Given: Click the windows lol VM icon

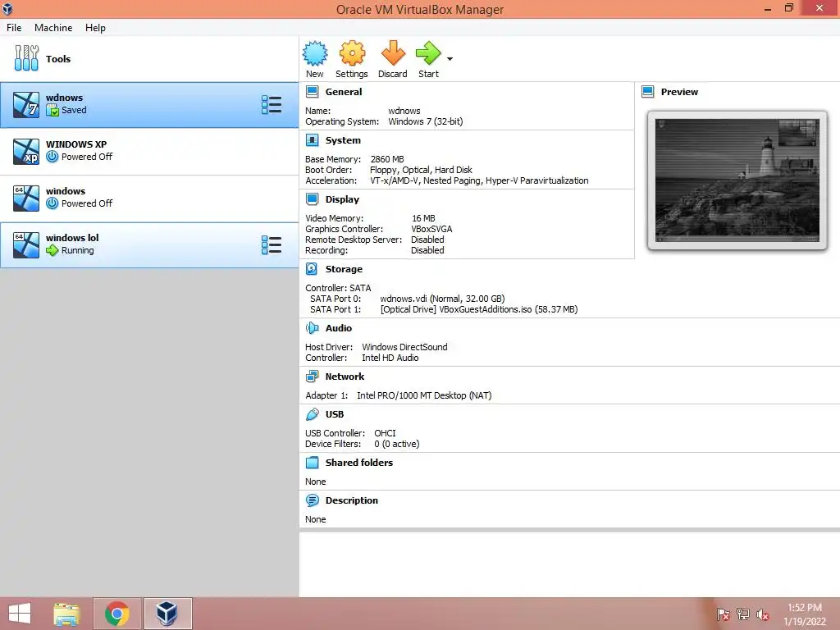Looking at the screenshot, I should [x=26, y=244].
